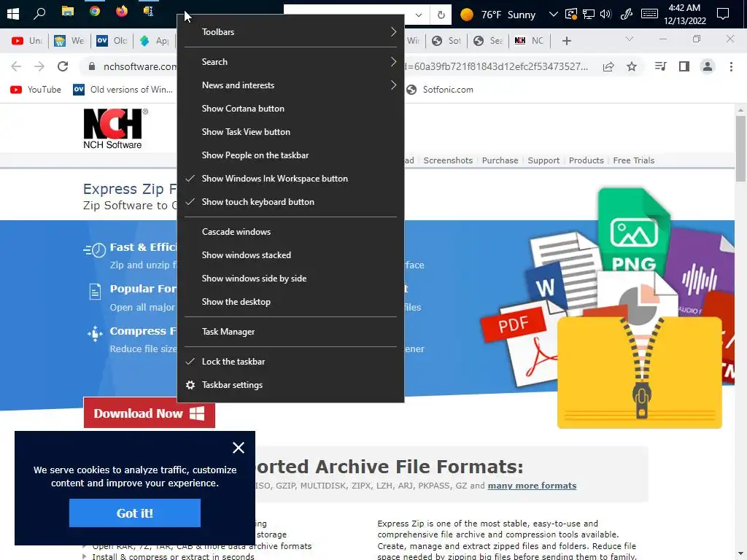
Task: Enable Show Task View button
Action: click(x=290, y=132)
